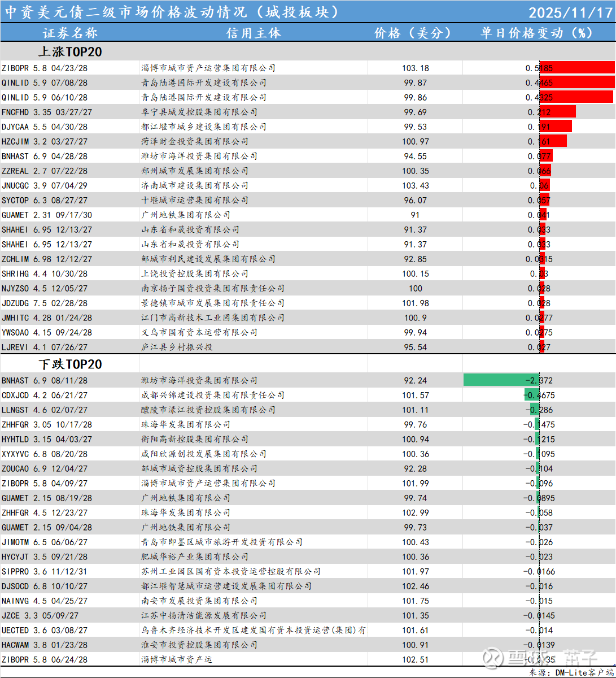Select bond CDXJCD 4.2 06/21/27
The width and height of the screenshot is (616, 678).
tap(45, 395)
